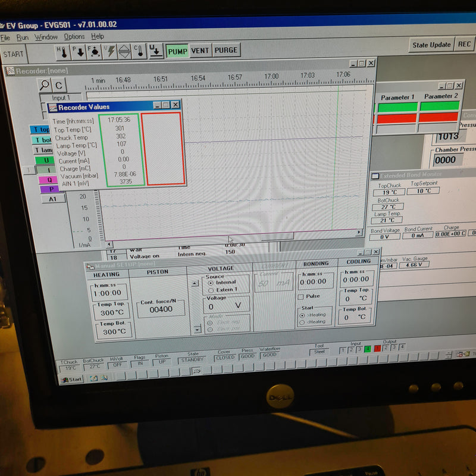Open the Help menu

coord(98,36)
